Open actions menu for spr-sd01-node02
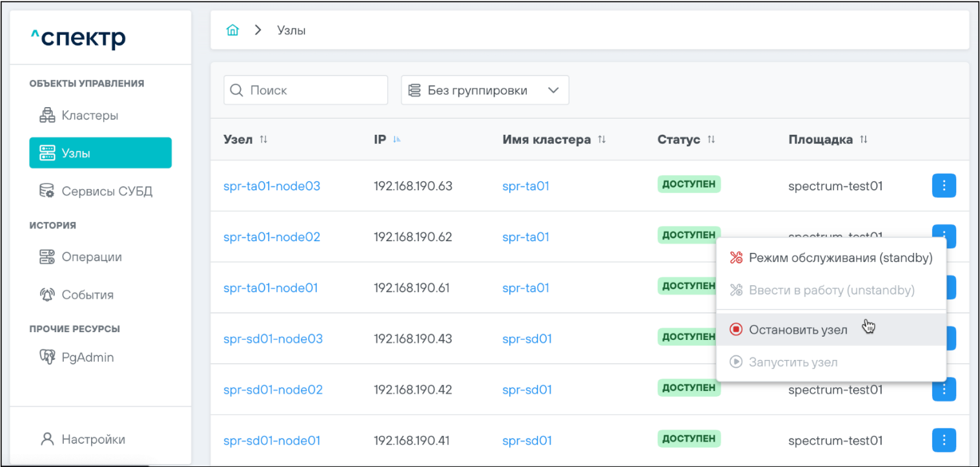 (x=944, y=389)
